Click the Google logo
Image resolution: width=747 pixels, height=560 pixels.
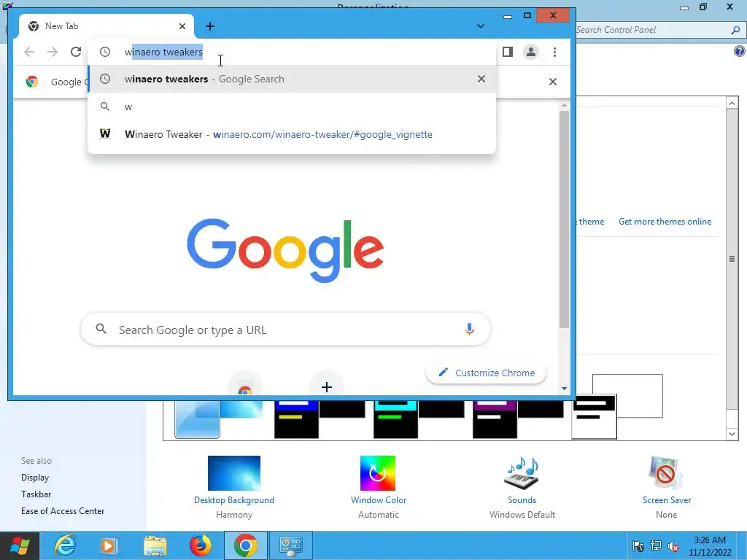285,250
